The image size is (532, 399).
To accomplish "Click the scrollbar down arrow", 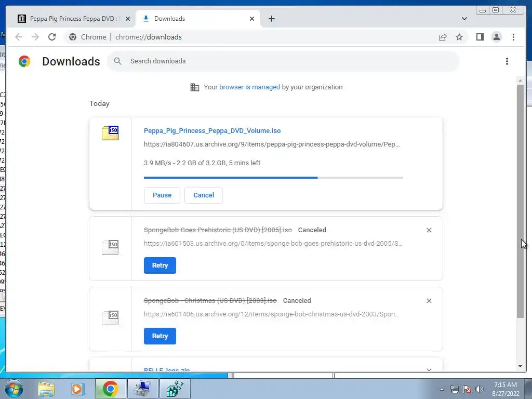I will pyautogui.click(x=520, y=366).
